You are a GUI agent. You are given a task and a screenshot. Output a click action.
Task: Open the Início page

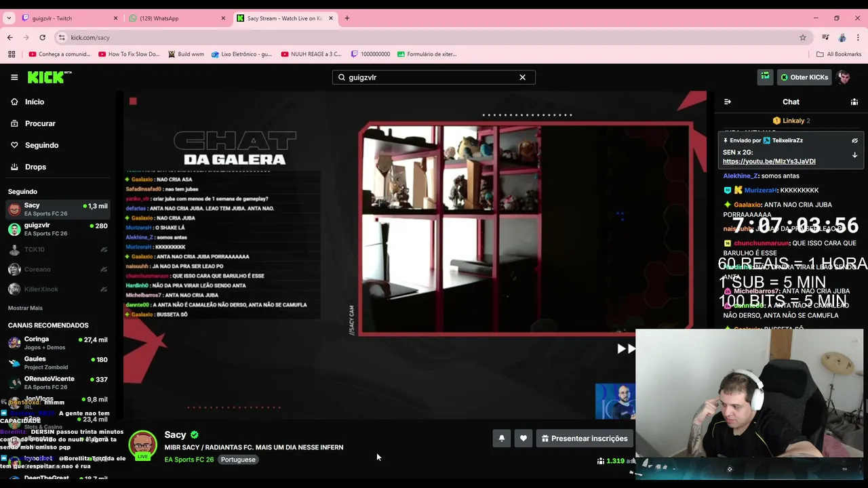[x=35, y=102]
